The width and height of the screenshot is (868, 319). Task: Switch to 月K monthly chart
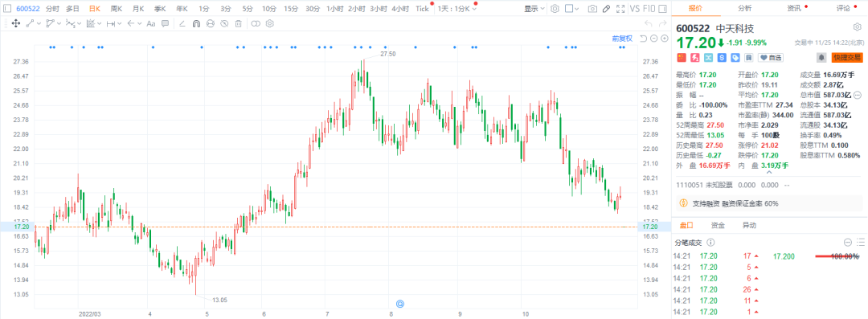click(x=138, y=9)
